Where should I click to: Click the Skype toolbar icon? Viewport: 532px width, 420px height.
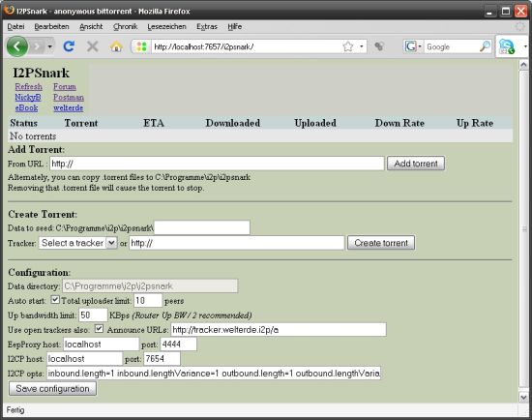[507, 46]
